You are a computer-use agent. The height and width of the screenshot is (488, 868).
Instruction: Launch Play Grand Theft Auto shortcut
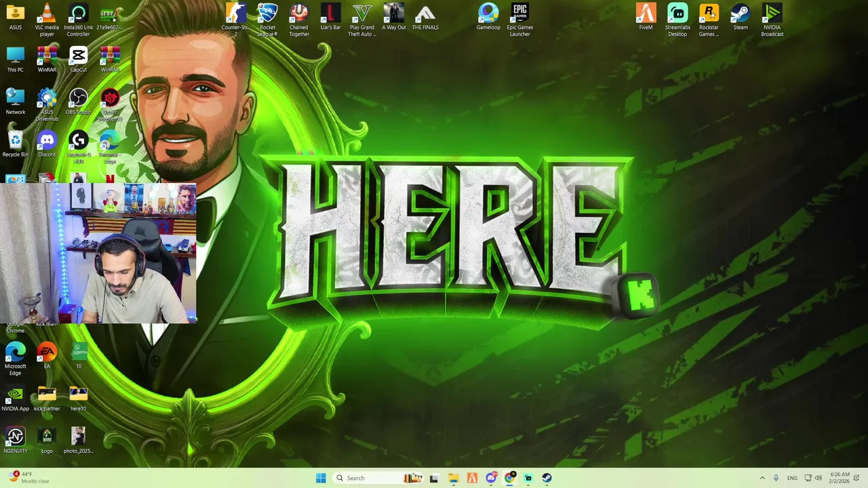pyautogui.click(x=361, y=20)
